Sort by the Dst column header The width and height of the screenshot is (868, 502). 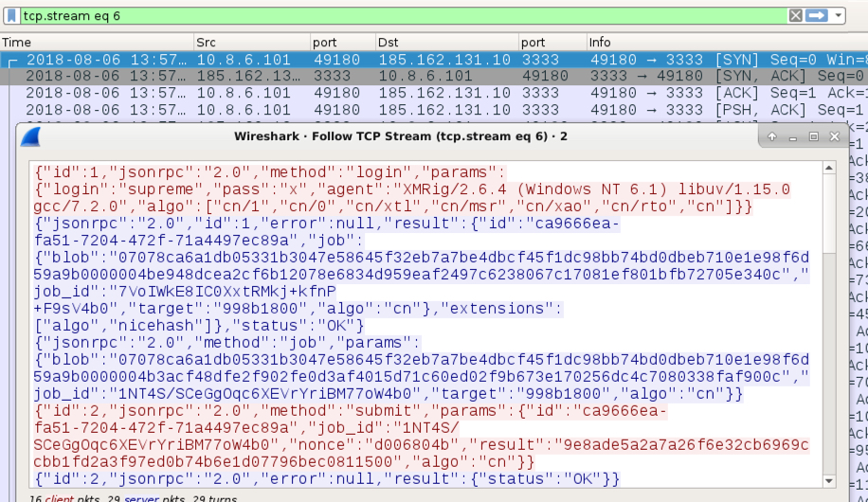pos(446,42)
